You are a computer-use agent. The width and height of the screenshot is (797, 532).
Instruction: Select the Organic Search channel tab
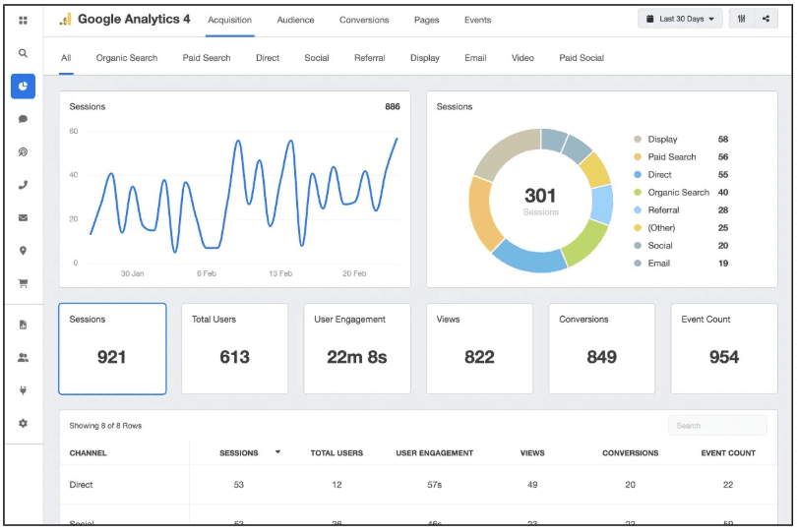pos(127,58)
